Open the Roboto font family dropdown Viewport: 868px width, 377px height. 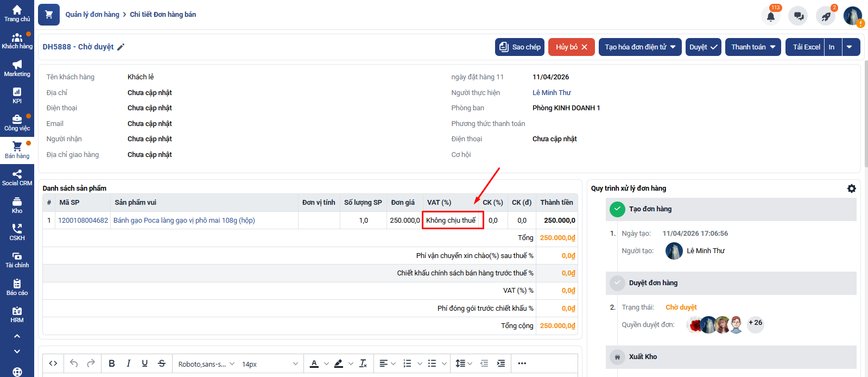206,364
